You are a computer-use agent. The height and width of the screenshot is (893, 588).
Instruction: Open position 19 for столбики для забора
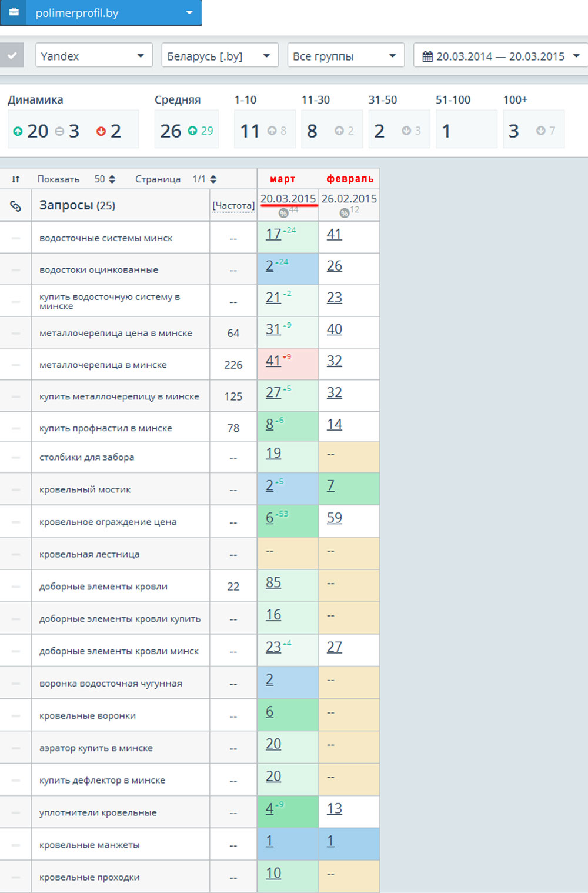(273, 454)
